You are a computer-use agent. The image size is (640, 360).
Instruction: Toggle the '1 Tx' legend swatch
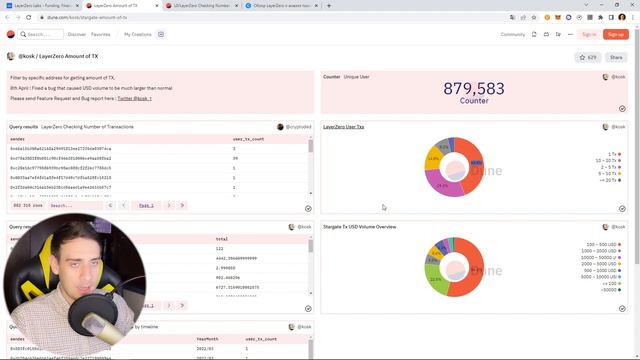click(x=619, y=154)
